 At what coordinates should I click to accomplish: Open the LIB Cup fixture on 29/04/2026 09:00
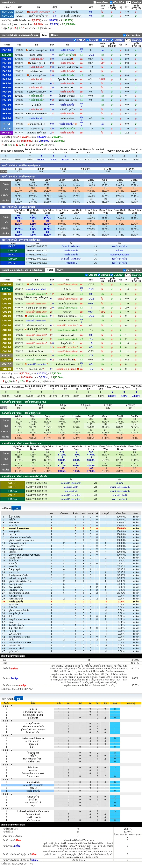tap(12, 491)
